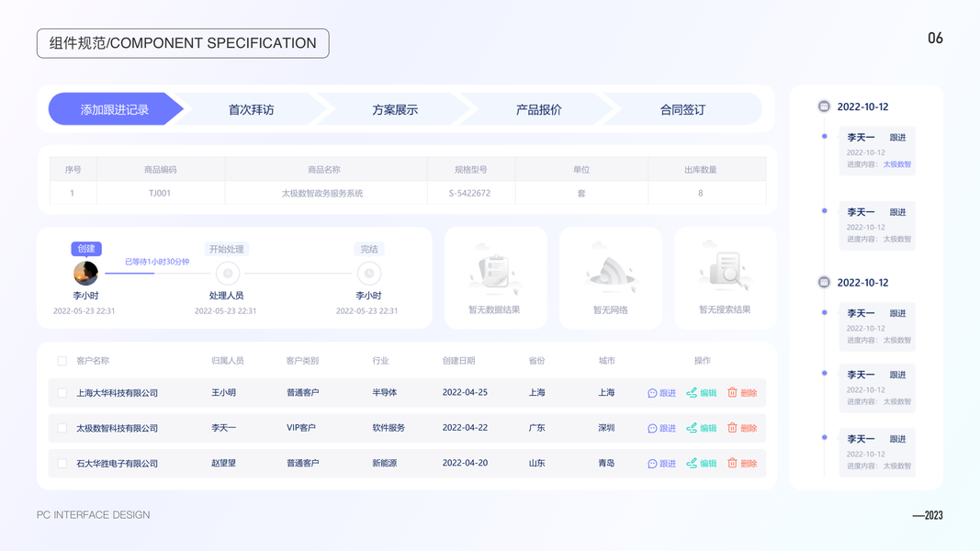Image resolution: width=980 pixels, height=551 pixels.
Task: Click 删除 for 上海大华科技有限公司
Action: point(742,393)
